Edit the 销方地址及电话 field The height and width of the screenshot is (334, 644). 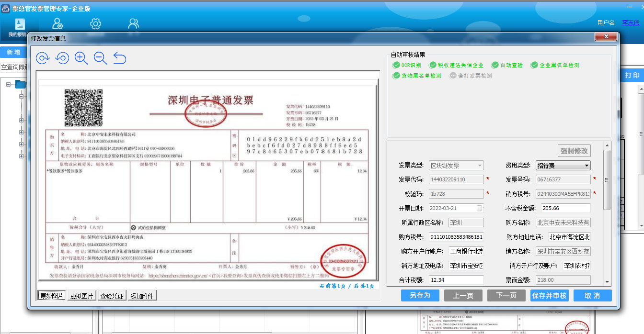[466, 266]
